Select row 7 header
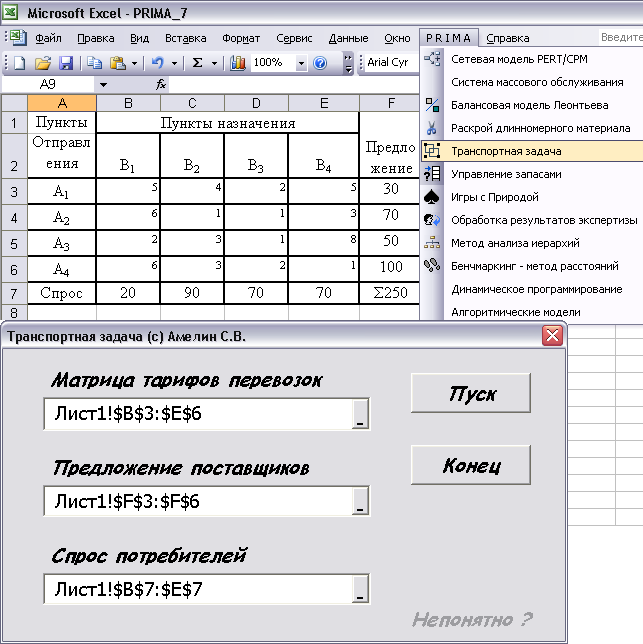Image resolution: width=643 pixels, height=644 pixels. tap(14, 293)
